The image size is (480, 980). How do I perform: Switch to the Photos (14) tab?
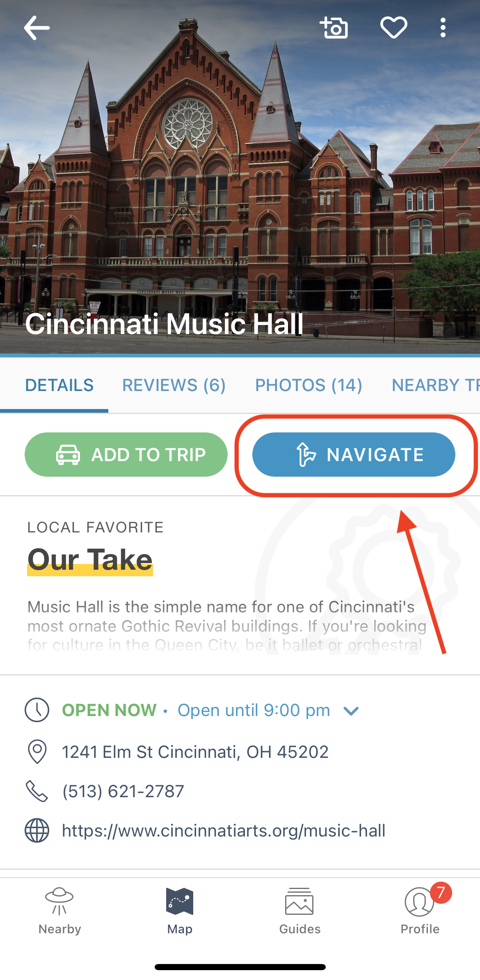coord(309,385)
